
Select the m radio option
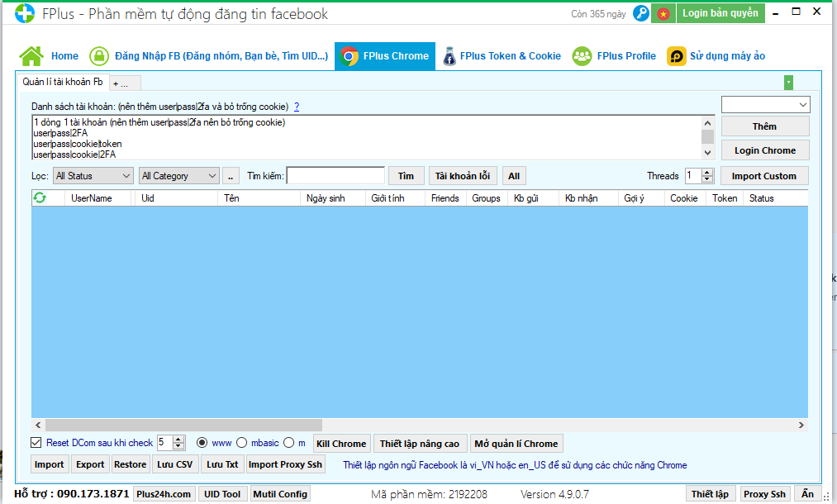click(x=289, y=443)
